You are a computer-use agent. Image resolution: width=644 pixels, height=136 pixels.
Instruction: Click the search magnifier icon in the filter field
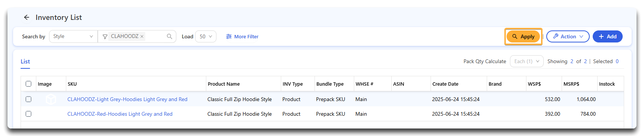(169, 36)
